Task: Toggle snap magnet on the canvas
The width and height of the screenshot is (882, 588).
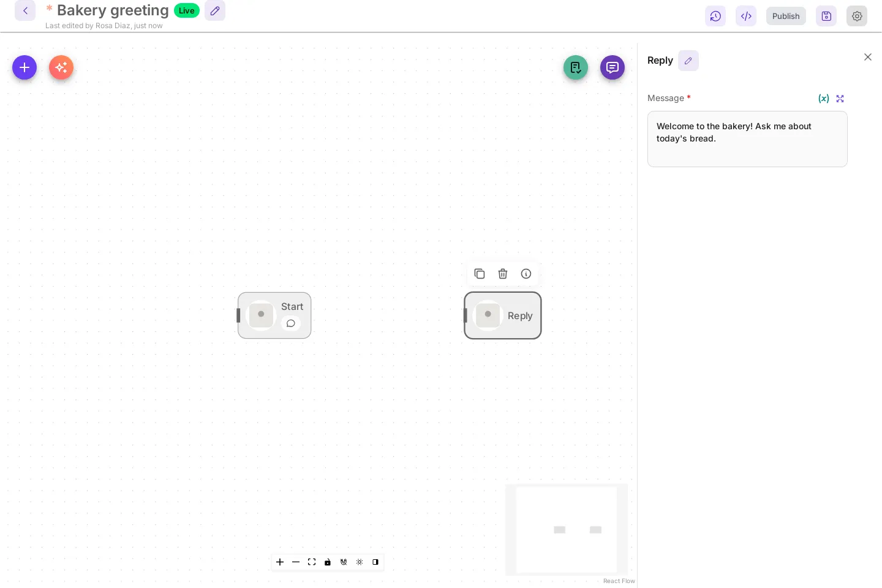Action: point(344,562)
